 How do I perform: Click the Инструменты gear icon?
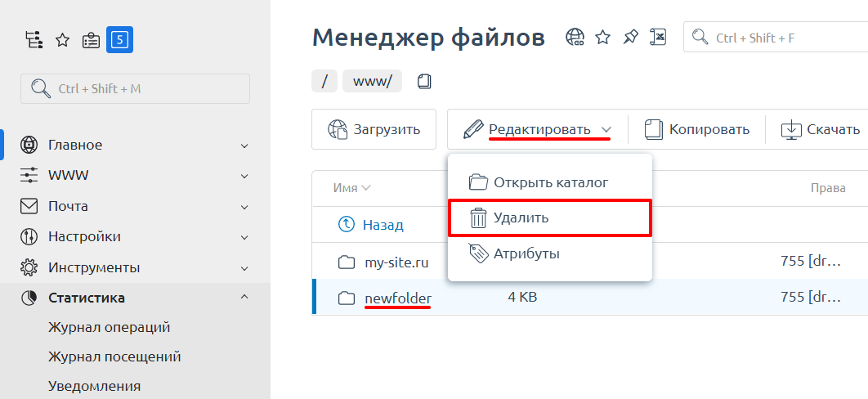pos(29,267)
